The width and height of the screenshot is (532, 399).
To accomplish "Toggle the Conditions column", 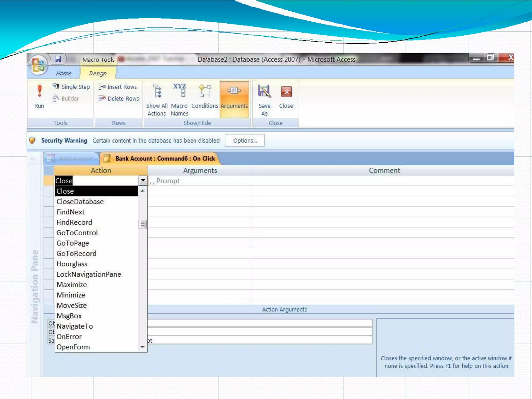I will [x=205, y=97].
